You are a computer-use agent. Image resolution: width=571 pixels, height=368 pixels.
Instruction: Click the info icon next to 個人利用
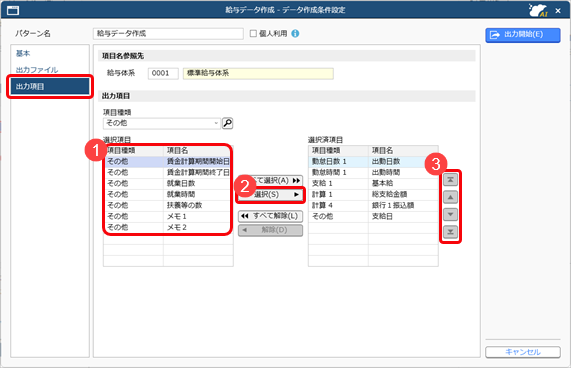tap(295, 33)
